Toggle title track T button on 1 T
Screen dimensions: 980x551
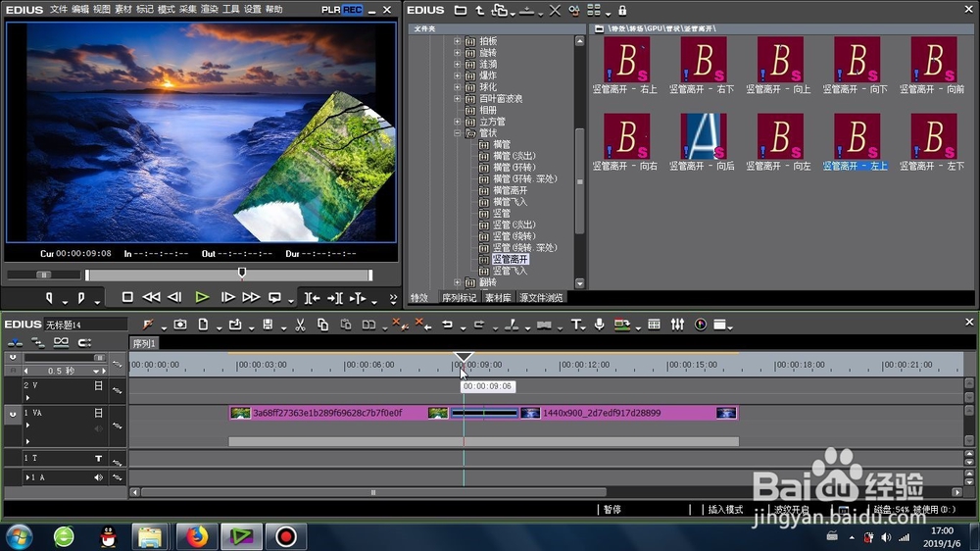(x=98, y=459)
